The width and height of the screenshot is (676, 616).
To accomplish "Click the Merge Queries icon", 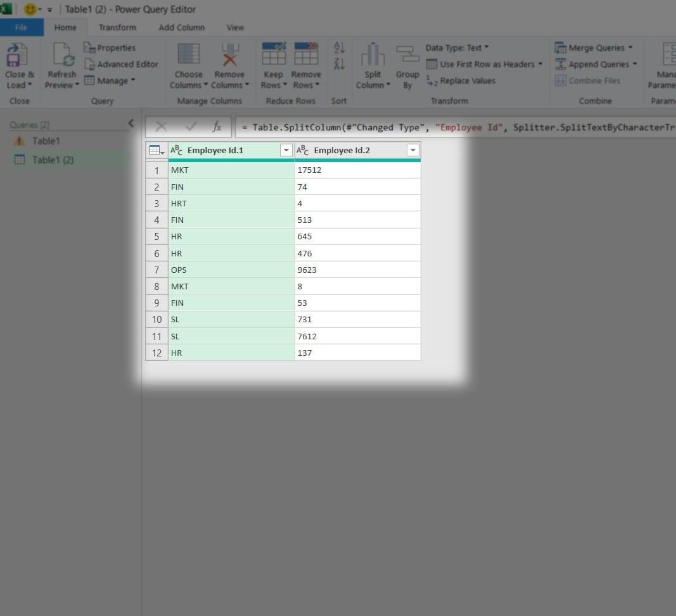I will coord(561,47).
